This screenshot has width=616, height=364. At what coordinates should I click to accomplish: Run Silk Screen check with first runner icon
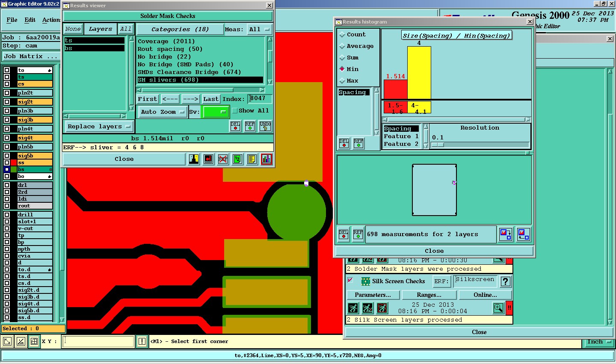[353, 308]
